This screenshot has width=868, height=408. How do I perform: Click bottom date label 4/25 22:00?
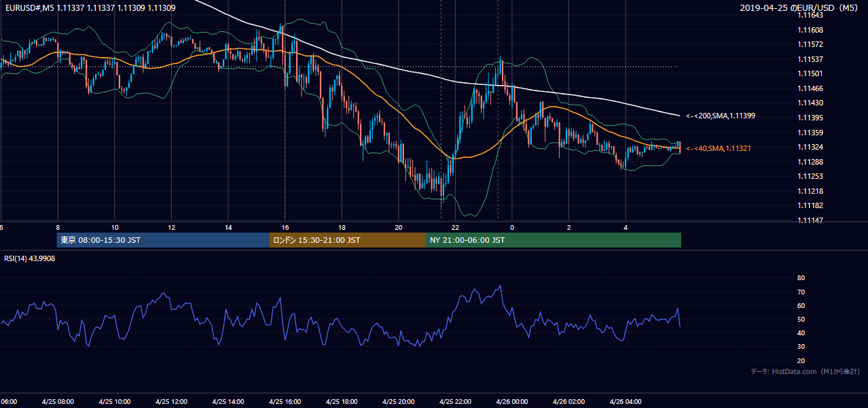point(455,402)
